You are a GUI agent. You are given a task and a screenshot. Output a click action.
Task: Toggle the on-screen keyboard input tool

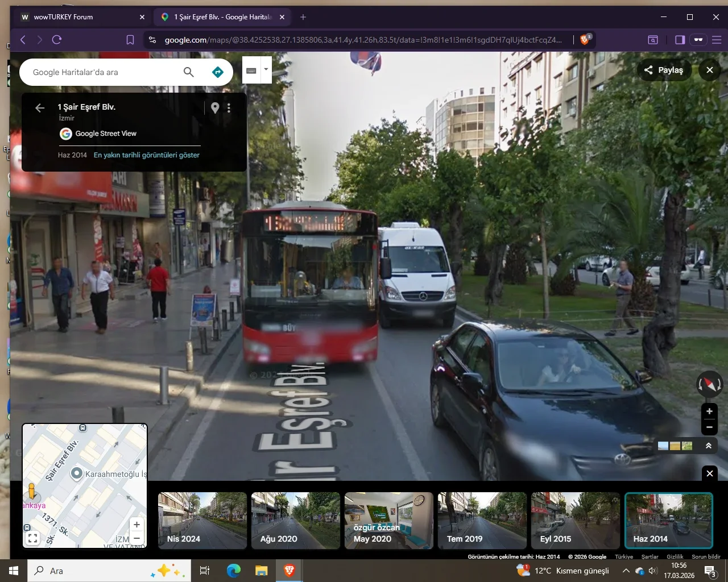click(251, 70)
